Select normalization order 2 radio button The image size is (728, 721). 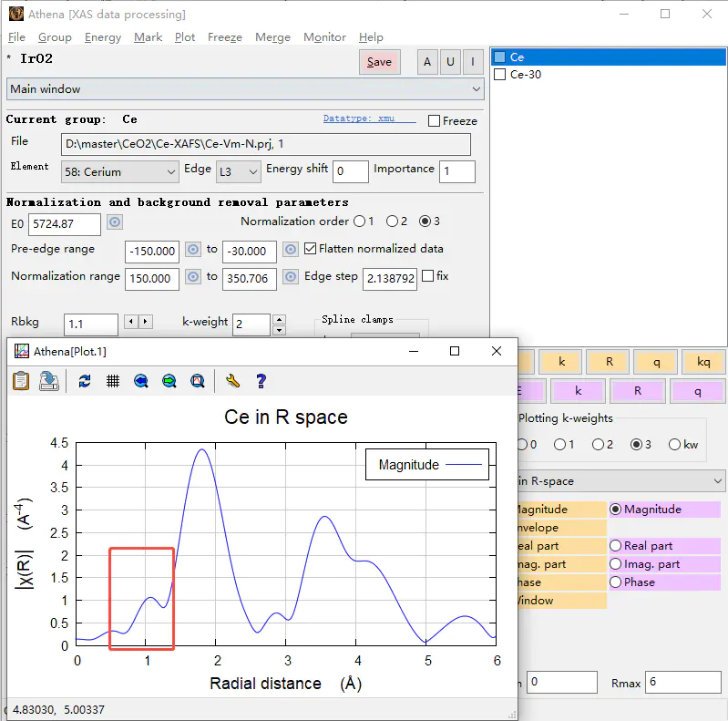pos(391,221)
